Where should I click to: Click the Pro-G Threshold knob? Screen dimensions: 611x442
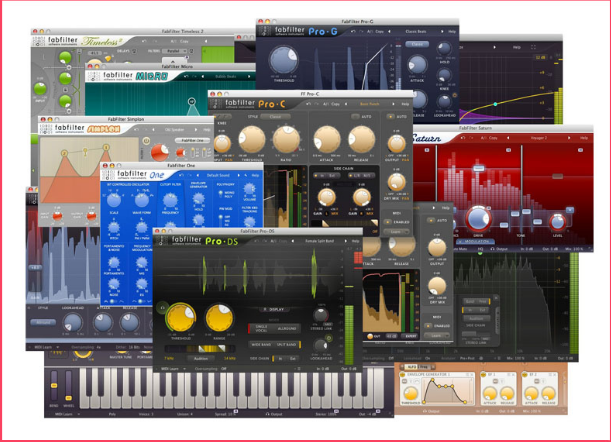284,60
